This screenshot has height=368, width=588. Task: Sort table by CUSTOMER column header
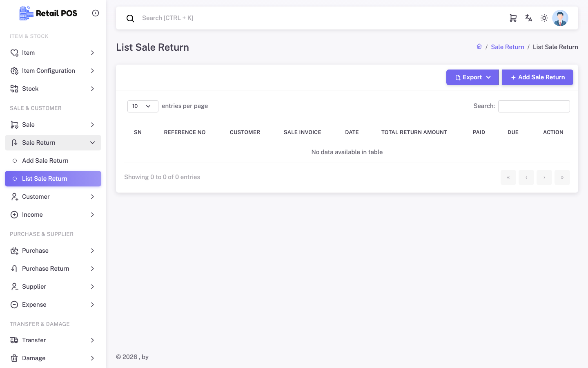[x=245, y=132]
